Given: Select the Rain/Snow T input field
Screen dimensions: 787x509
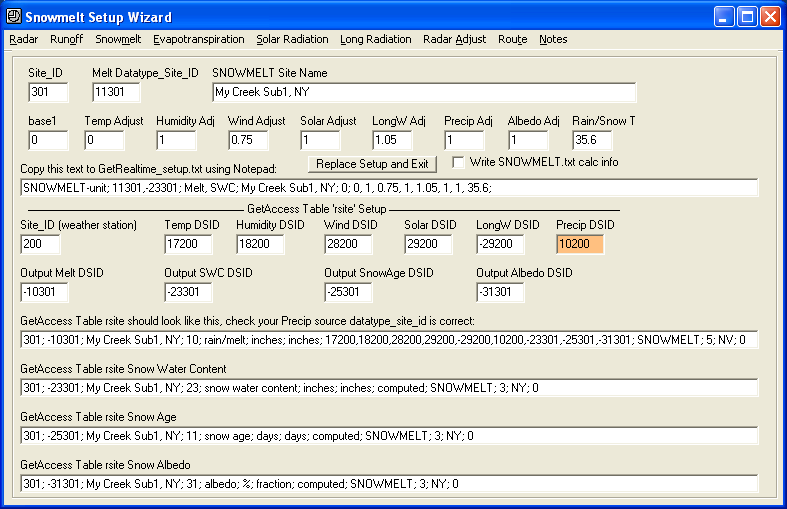Looking at the screenshot, I should click(x=596, y=140).
